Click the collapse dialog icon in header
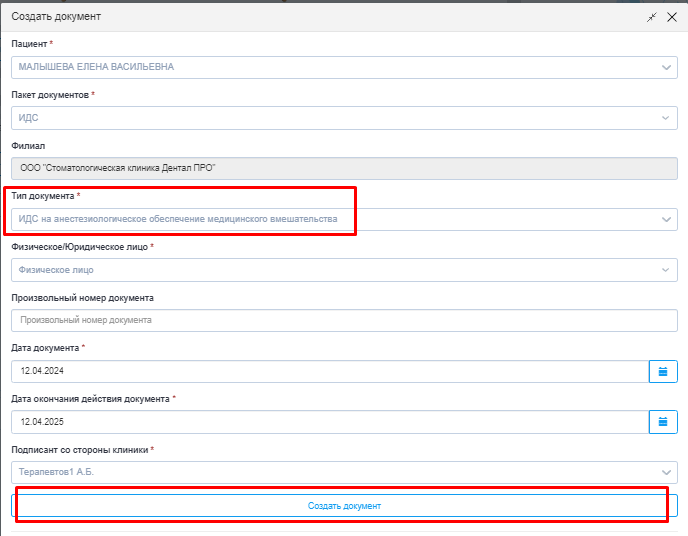The width and height of the screenshot is (688, 536). 652,17
